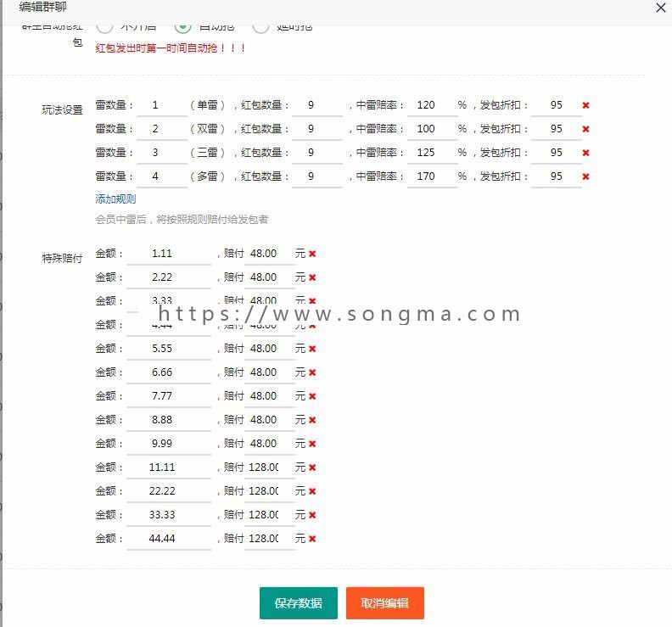The width and height of the screenshot is (672, 627).
Task: Edit 中雷赔率 value 100
Action: pyautogui.click(x=432, y=129)
